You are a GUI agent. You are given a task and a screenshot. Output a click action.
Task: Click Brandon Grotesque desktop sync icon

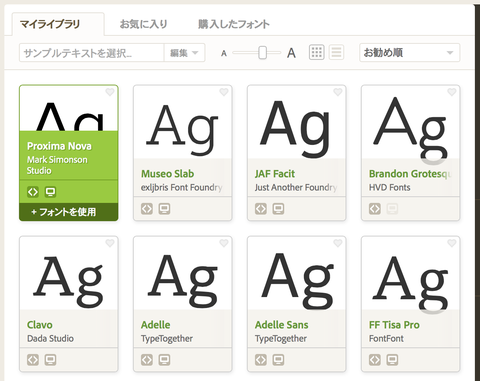(x=392, y=209)
